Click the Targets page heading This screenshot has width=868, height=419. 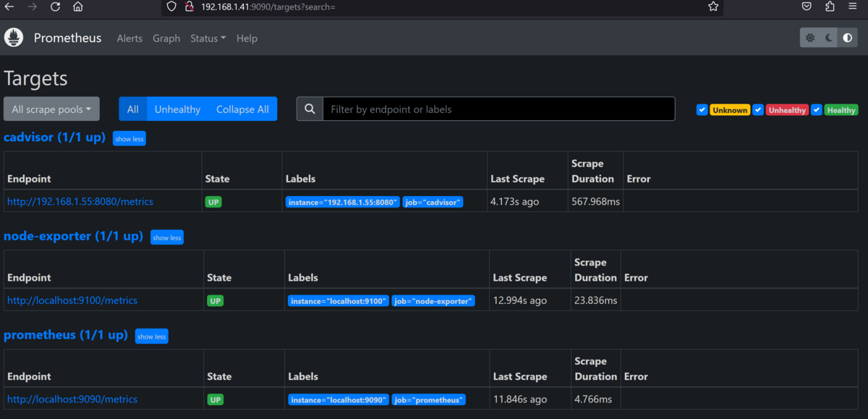(x=35, y=78)
